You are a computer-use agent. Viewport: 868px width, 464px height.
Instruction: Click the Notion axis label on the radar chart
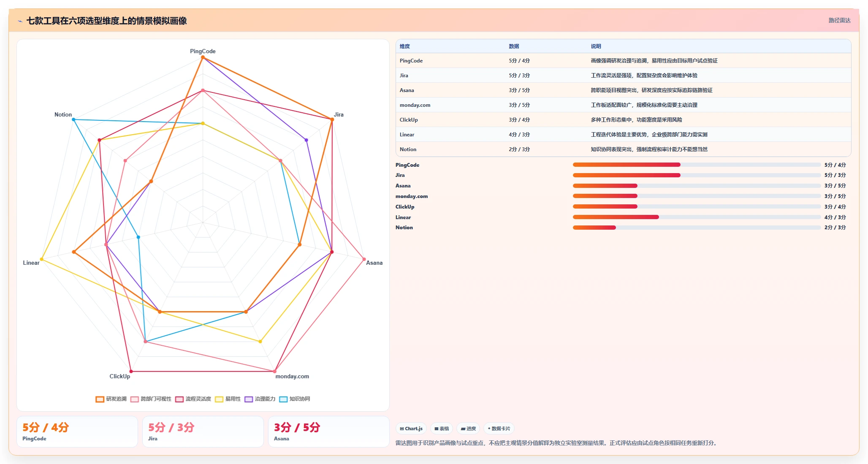(63, 114)
